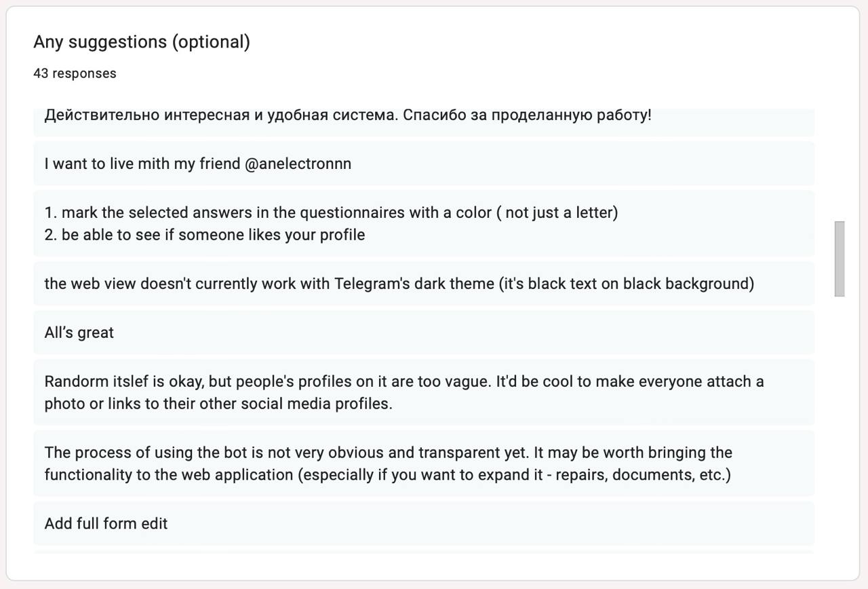868x589 pixels.
Task: Click the responses list scrollbar thumb
Action: coord(840,259)
